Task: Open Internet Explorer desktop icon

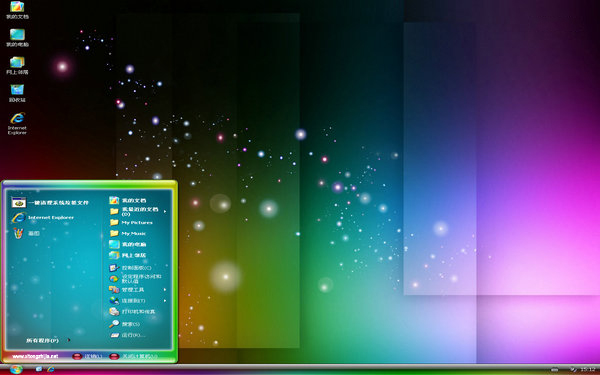Action: pos(17,123)
